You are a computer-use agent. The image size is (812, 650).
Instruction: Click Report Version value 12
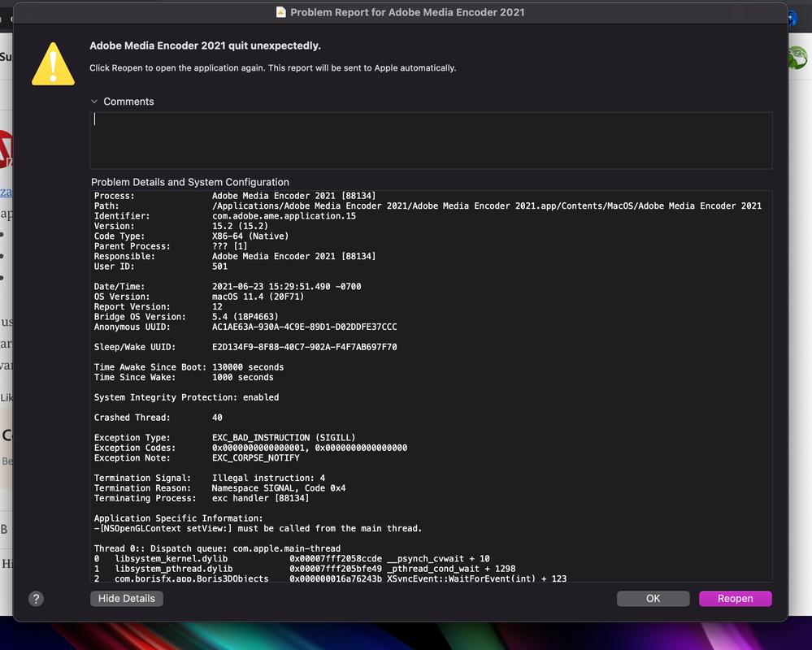217,307
